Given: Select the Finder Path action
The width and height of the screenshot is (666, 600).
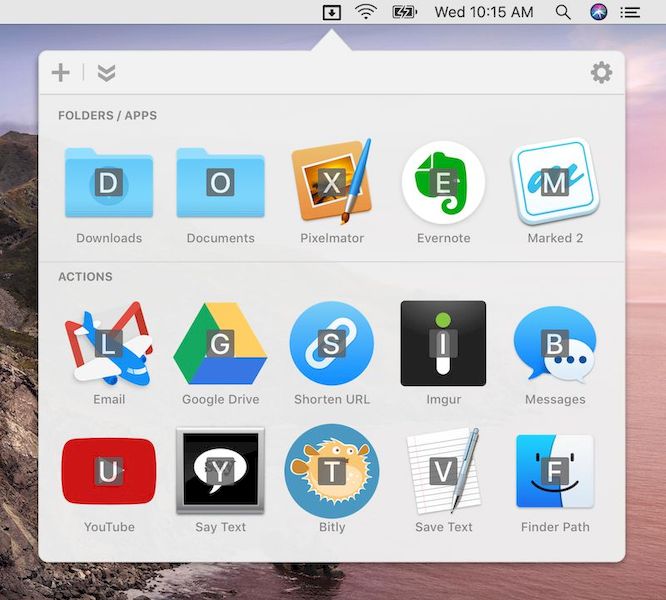Looking at the screenshot, I should (x=555, y=471).
